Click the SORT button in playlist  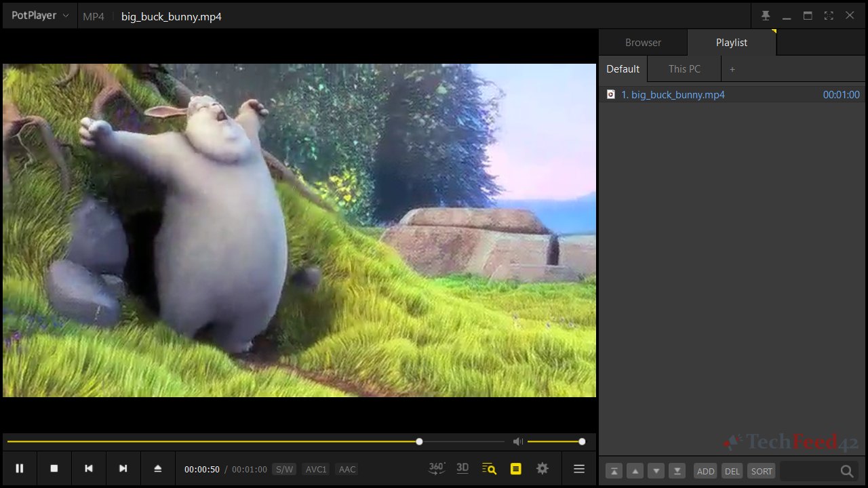[x=762, y=471]
